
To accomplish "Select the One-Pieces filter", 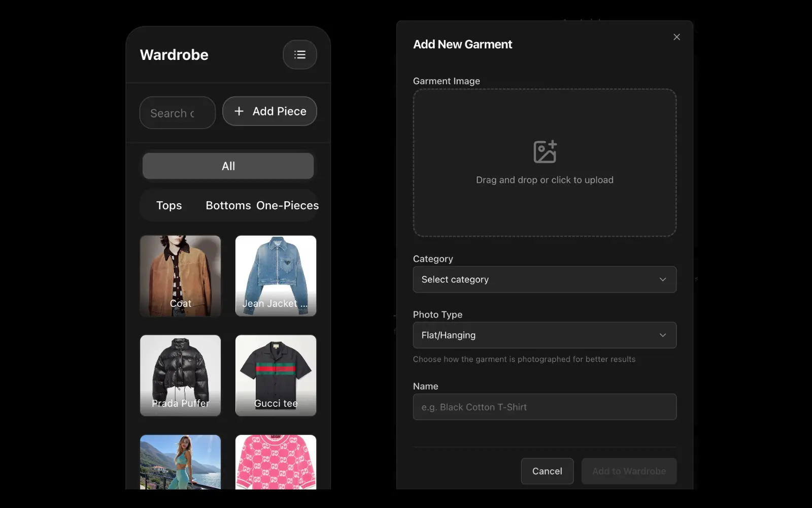I will [x=287, y=205].
